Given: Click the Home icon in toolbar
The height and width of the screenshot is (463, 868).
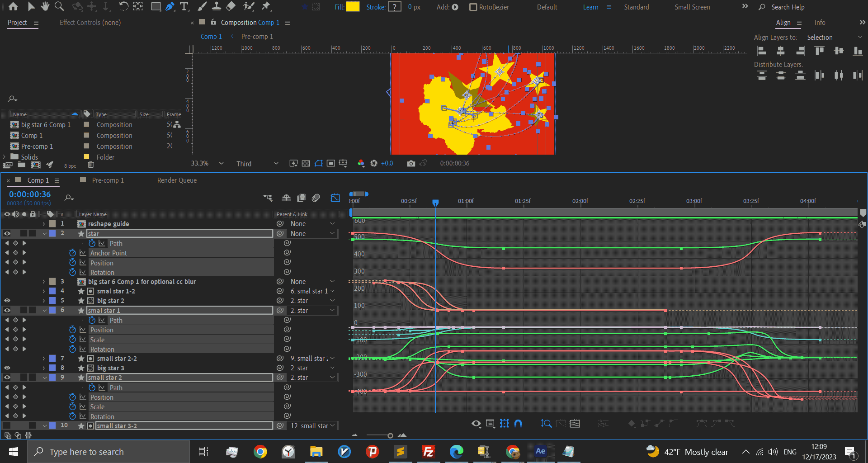Looking at the screenshot, I should click(x=13, y=6).
